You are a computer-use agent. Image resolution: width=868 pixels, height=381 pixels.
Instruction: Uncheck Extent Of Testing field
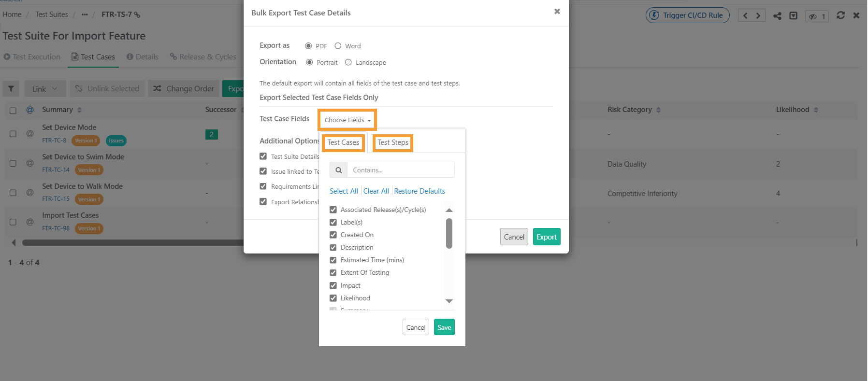coord(333,272)
